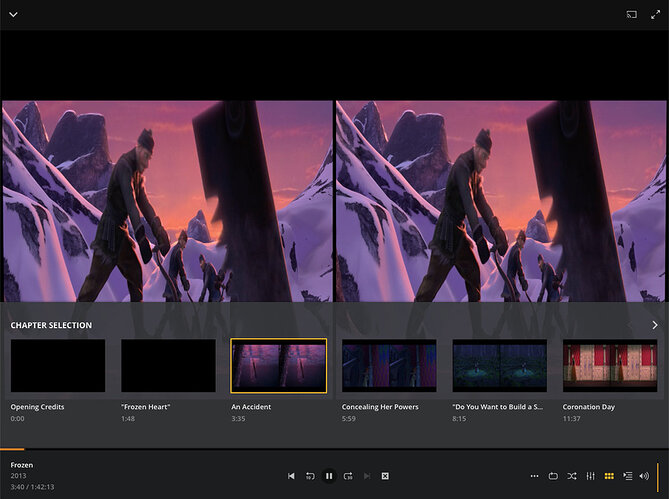Show the play queue list
The image size is (669, 499).
point(628,476)
